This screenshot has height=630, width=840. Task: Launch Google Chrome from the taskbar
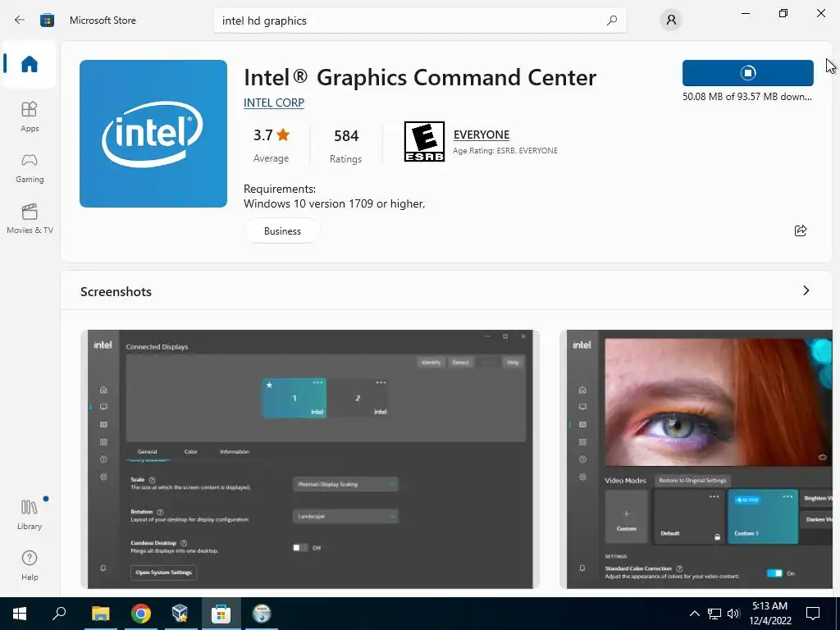click(141, 614)
